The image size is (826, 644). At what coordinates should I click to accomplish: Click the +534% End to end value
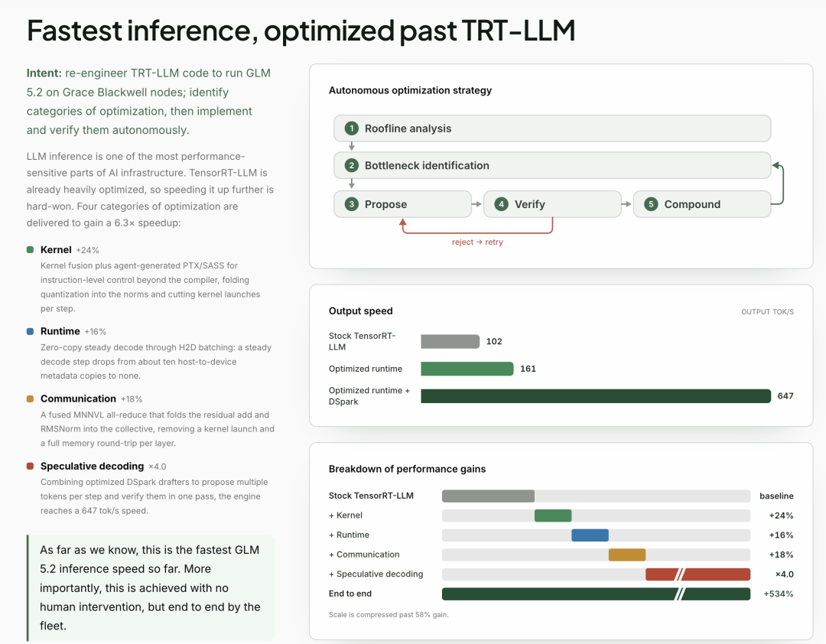(779, 594)
